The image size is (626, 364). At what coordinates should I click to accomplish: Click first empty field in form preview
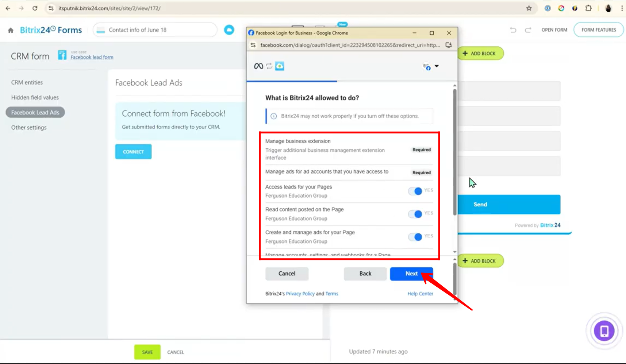(509, 91)
